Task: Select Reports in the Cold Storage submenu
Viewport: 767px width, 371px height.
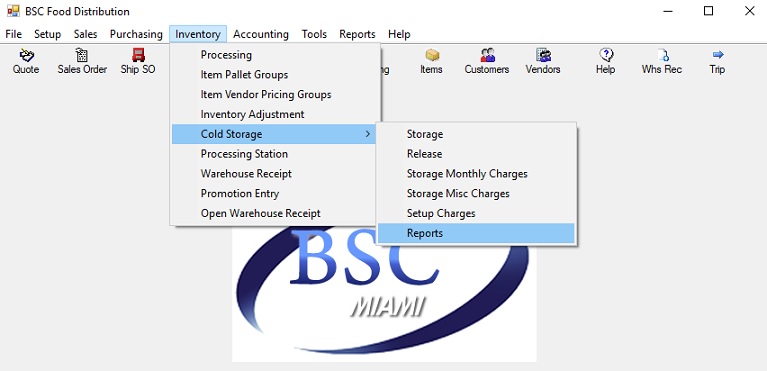Action: tap(476, 233)
